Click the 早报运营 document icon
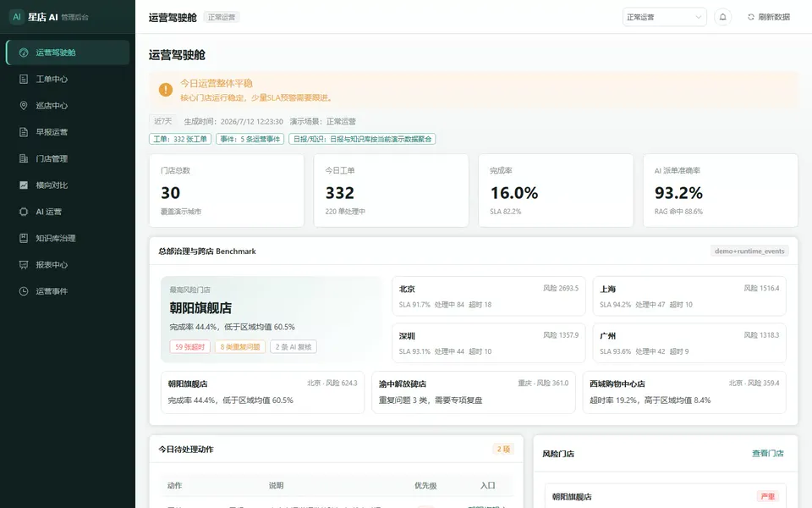The width and height of the screenshot is (812, 508). coord(24,132)
